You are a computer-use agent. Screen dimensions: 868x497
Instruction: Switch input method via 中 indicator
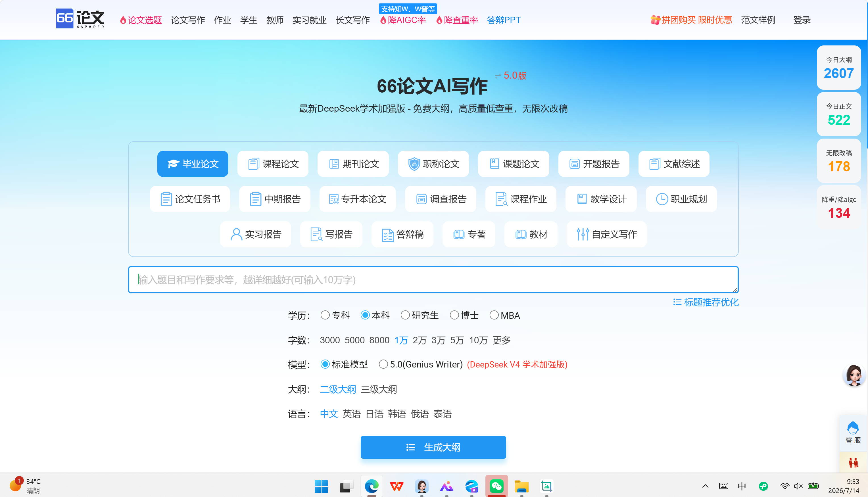[x=742, y=486]
